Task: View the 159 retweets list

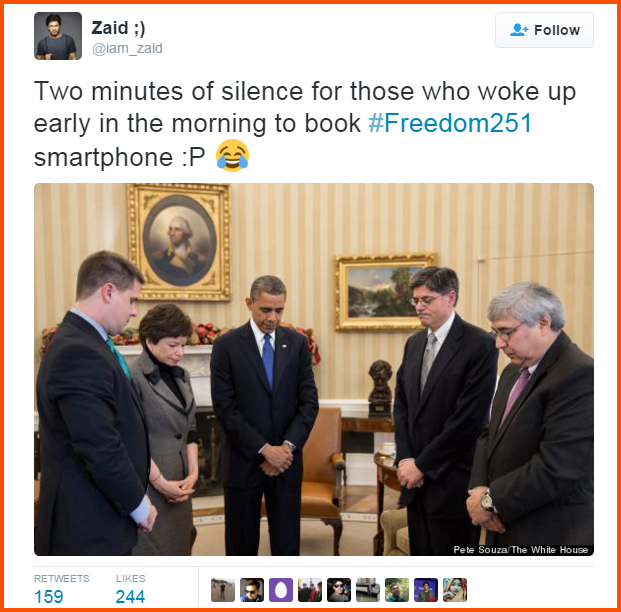Action: (x=49, y=597)
